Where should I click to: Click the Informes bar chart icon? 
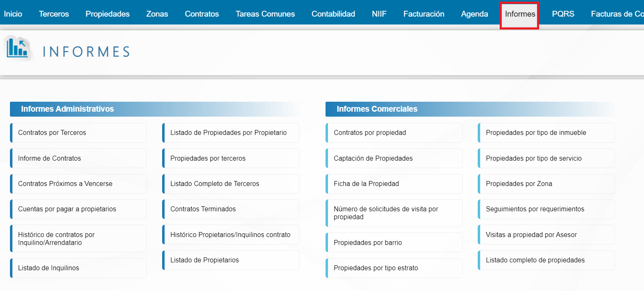tap(17, 48)
